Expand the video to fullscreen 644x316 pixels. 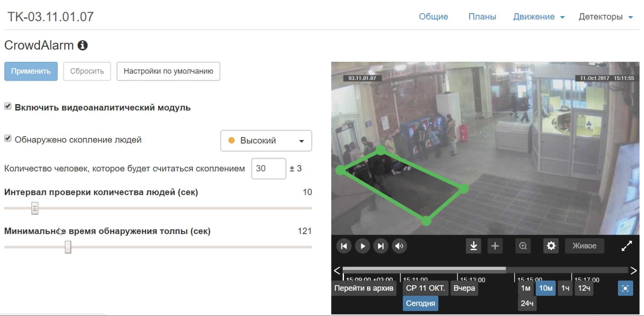pos(627,246)
